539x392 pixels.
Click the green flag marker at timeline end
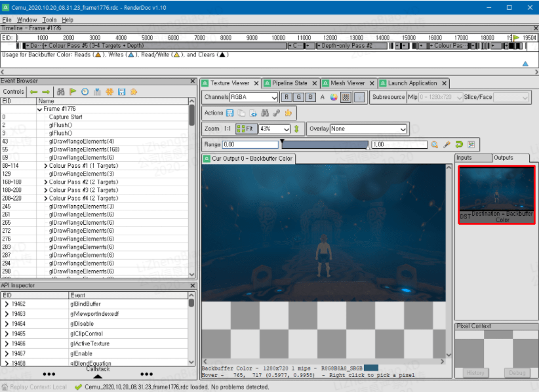[x=516, y=38]
